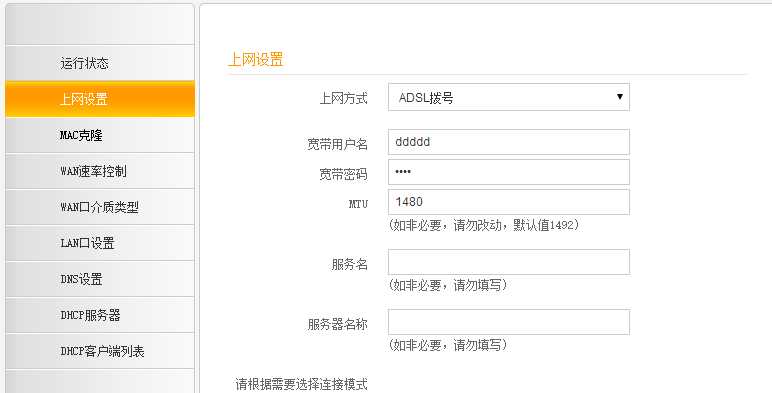Open WAN口介质类型 settings

[100, 207]
